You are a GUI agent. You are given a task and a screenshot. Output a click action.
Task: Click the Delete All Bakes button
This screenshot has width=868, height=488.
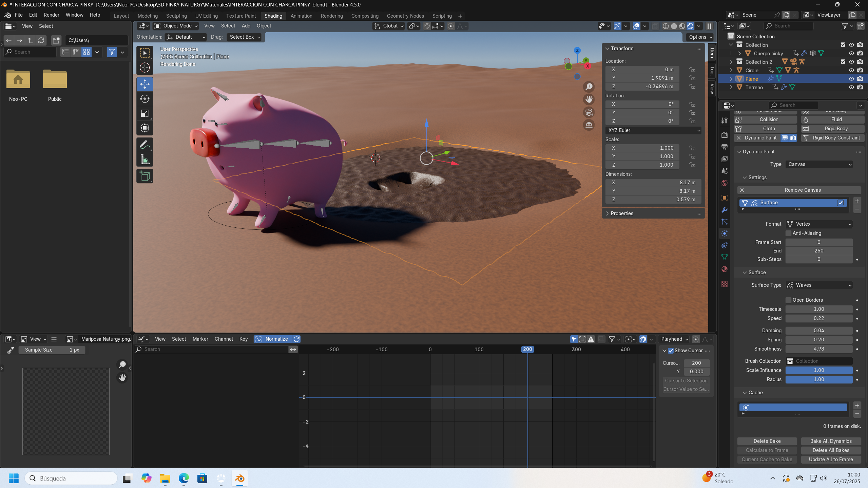click(831, 450)
